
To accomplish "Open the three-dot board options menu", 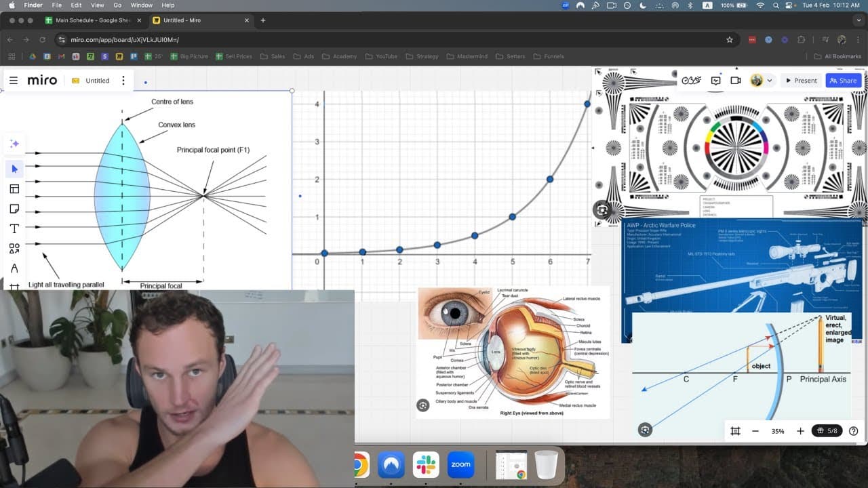I will click(x=123, y=80).
